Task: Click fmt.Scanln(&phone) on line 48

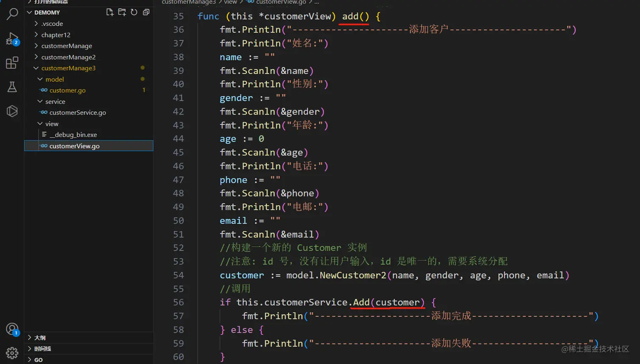Action: pos(269,193)
